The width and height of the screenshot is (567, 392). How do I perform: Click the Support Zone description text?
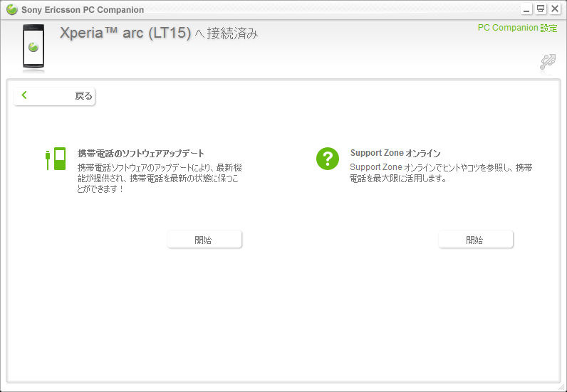pos(441,173)
